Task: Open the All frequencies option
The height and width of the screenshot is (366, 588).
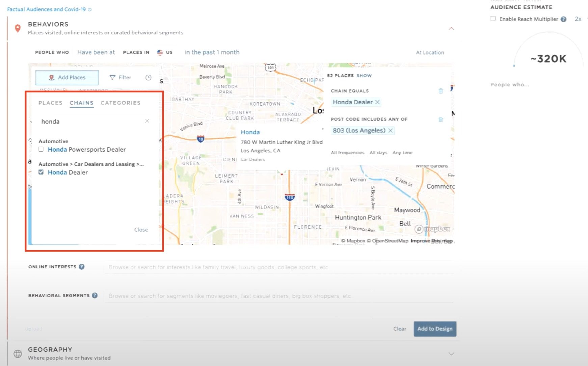Action: tap(347, 153)
